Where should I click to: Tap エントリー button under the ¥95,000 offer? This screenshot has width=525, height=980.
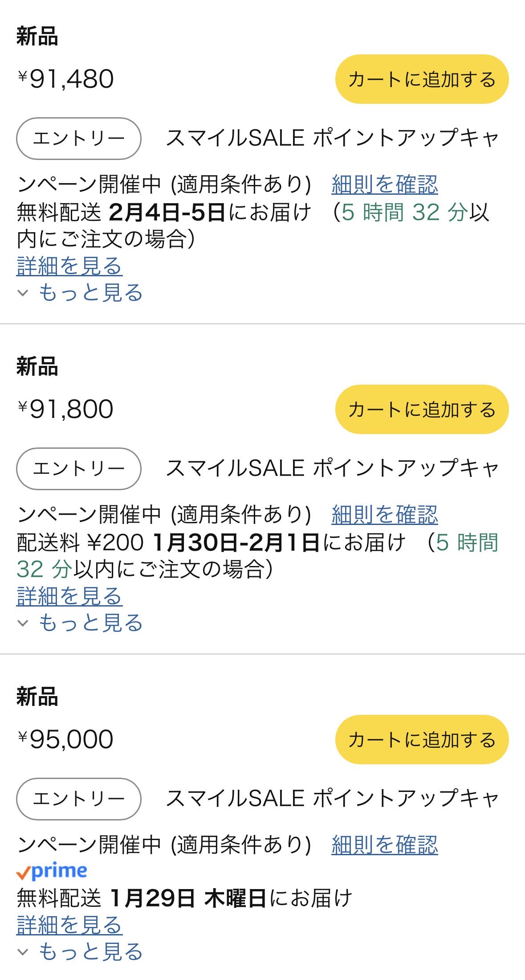click(x=79, y=799)
